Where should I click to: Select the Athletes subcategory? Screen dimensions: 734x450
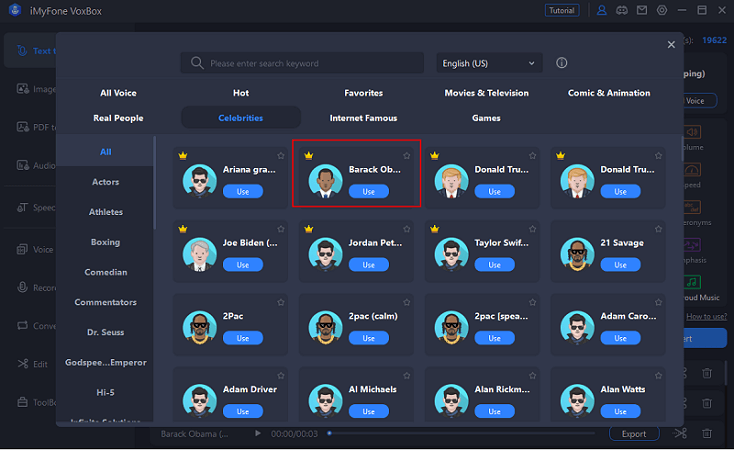point(105,212)
